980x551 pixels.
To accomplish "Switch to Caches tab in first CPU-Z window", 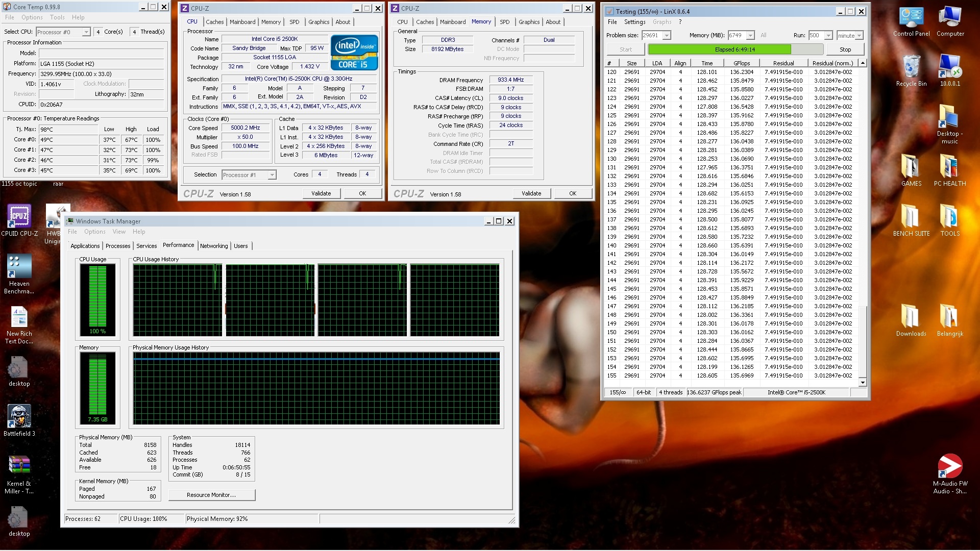I will (x=214, y=22).
